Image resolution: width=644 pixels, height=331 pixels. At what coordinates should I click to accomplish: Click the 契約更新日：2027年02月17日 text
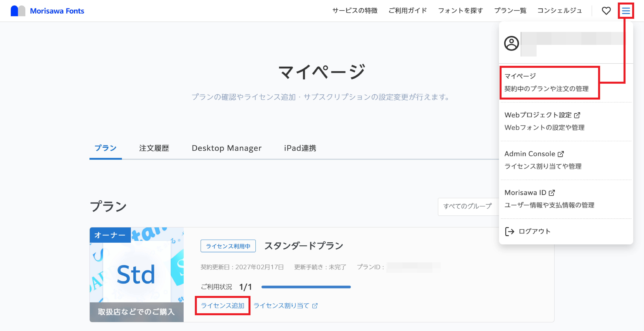(242, 267)
